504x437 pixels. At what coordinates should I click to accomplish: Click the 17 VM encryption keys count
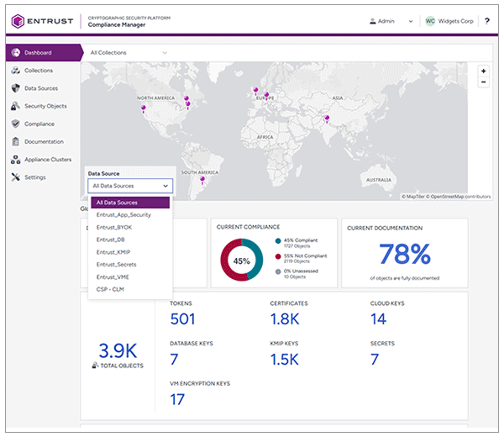[x=177, y=399]
